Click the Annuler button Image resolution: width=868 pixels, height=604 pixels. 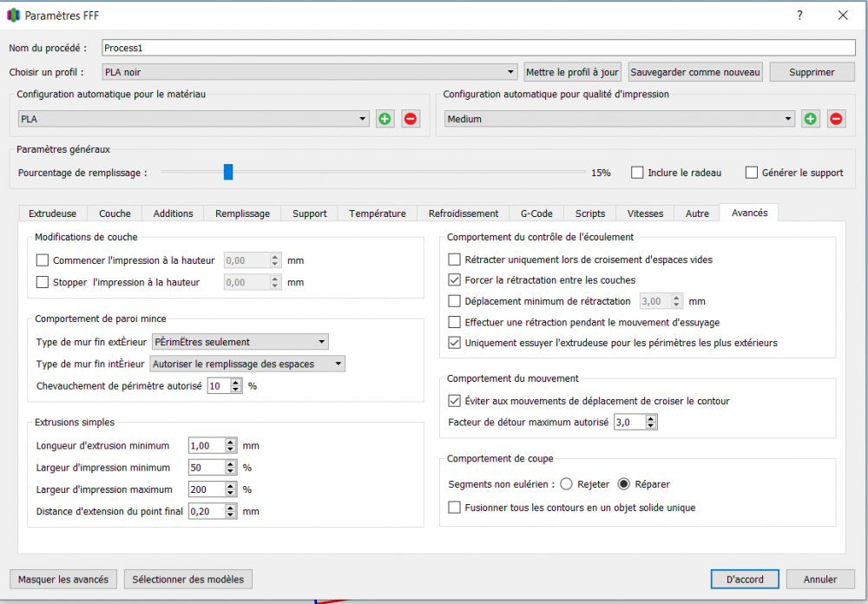(820, 580)
